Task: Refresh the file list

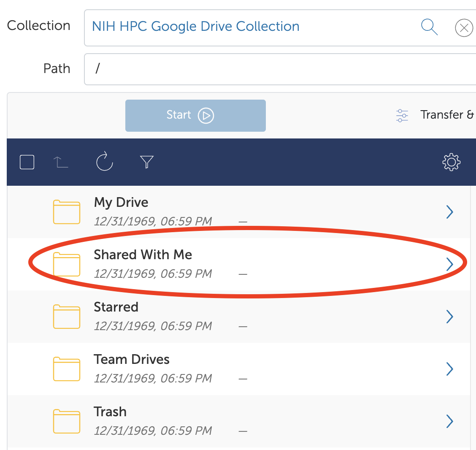Action: point(104,162)
